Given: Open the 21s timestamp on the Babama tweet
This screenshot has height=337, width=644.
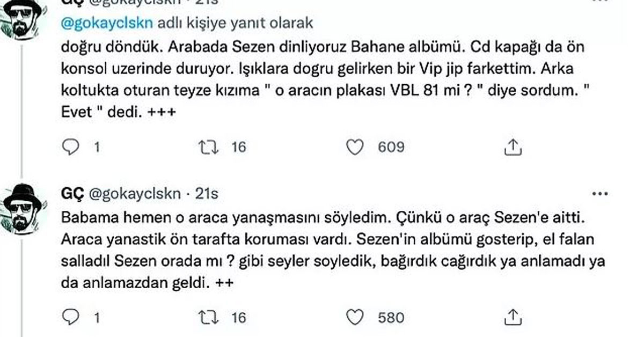Looking at the screenshot, I should click(206, 193).
